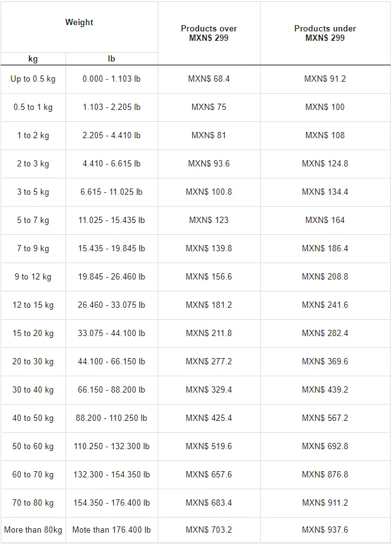This screenshot has width=392, height=544.
Task: Click the MXN$ 876.8 price cell
Action: coord(325,475)
